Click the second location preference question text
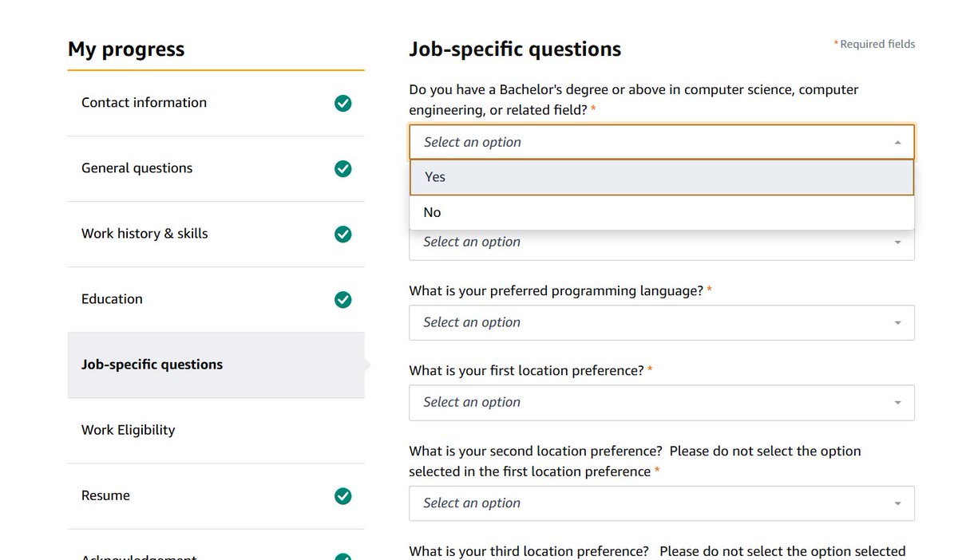 (x=635, y=461)
